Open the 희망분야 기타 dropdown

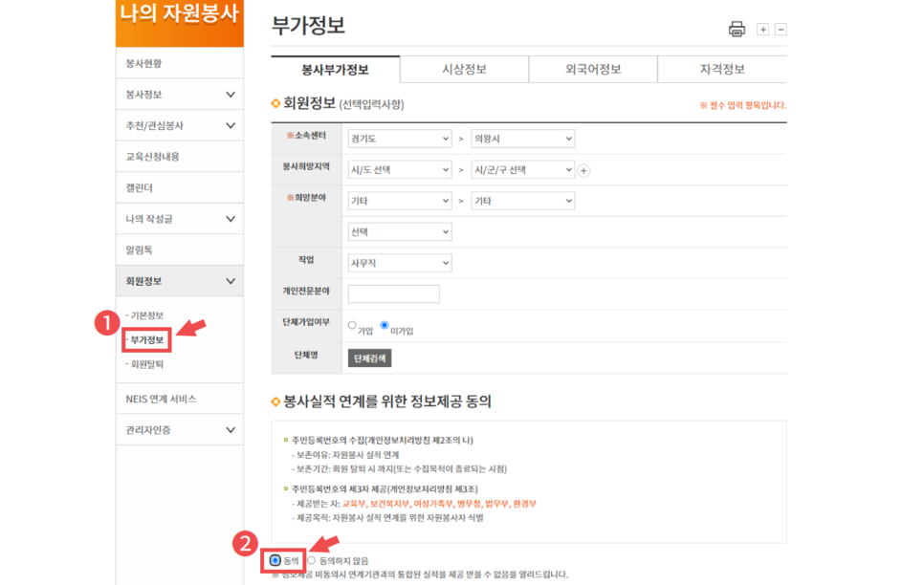[399, 200]
